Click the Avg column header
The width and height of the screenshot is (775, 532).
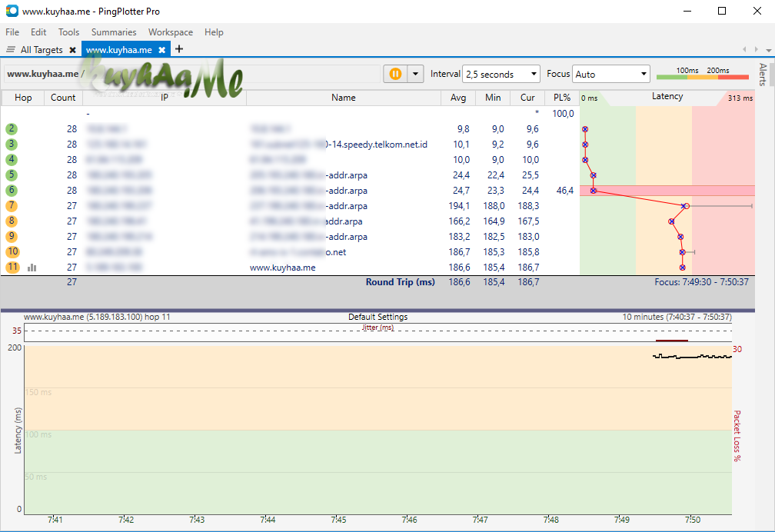pyautogui.click(x=458, y=98)
